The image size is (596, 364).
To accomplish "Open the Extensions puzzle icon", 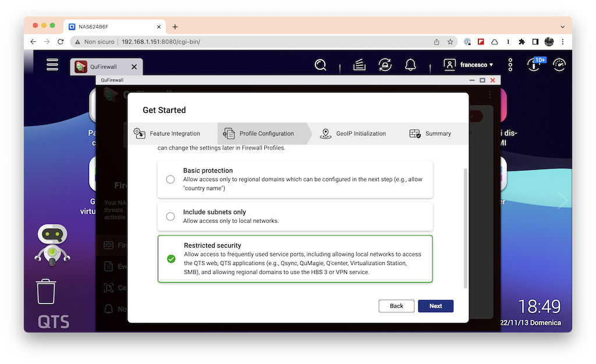I will coord(522,42).
